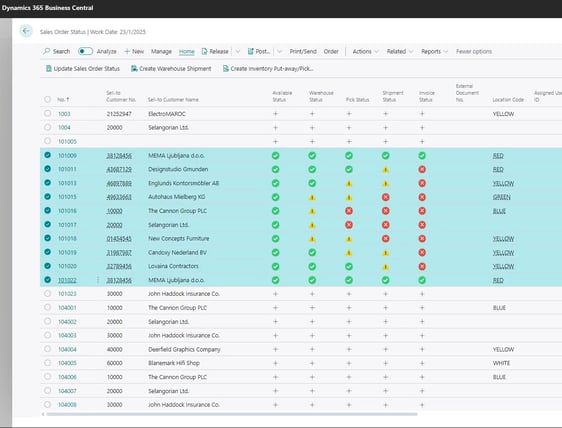Click the more options dots for row 101022
Viewport: 562px width, 428px height.
98,280
